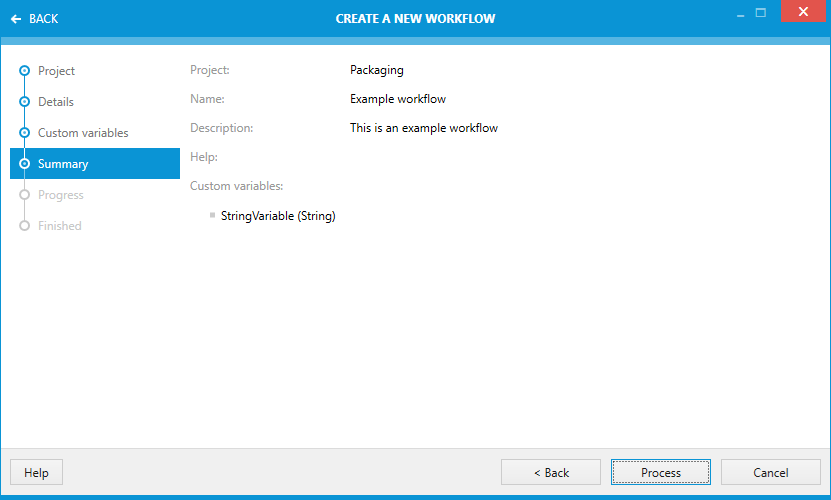Viewport: 831px width, 500px height.
Task: Select the Summary step
Action: (x=95, y=163)
